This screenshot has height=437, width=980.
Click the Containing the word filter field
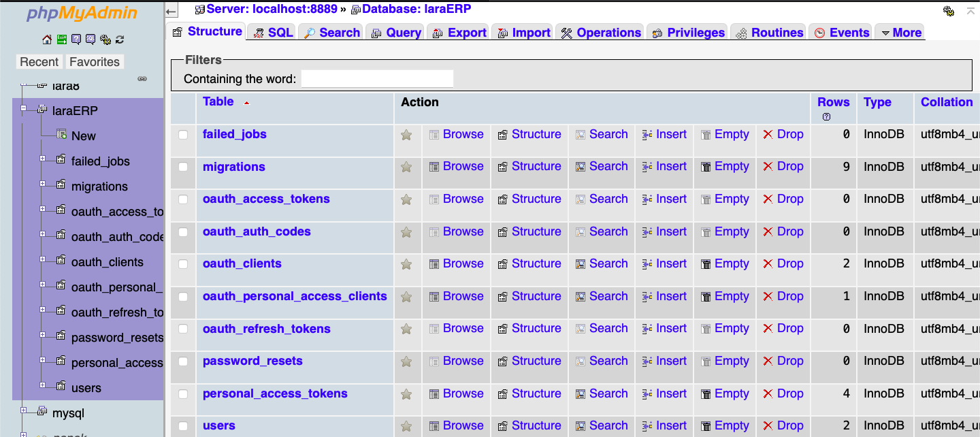click(377, 79)
